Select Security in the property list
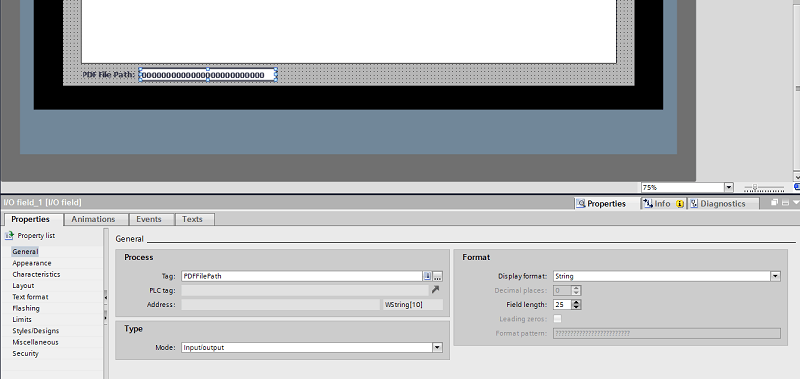The height and width of the screenshot is (379, 800). pyautogui.click(x=26, y=353)
